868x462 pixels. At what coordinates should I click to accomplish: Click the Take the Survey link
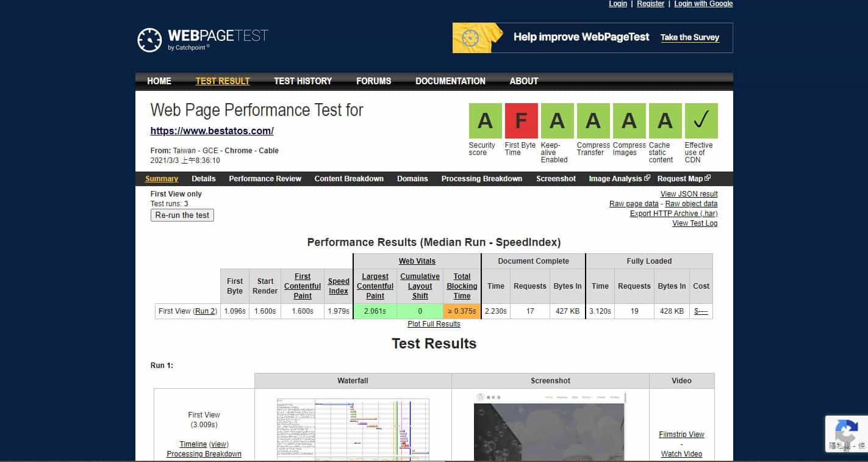click(690, 38)
